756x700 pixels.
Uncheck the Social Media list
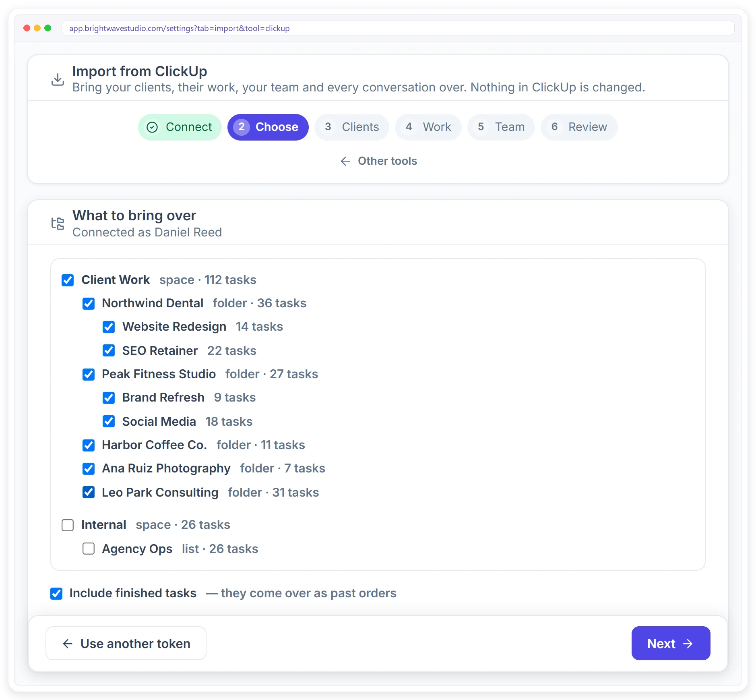tap(109, 421)
